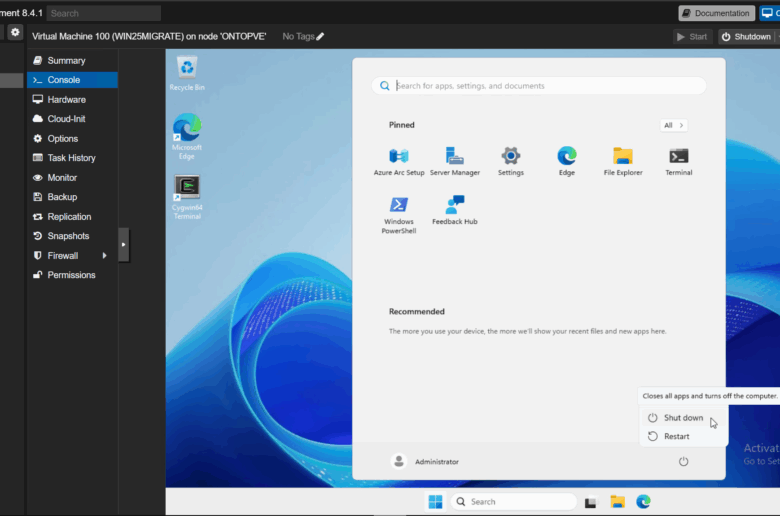Viewport: 780px width, 516px height.
Task: Expand the Firewall submenu arrow
Action: (104, 255)
